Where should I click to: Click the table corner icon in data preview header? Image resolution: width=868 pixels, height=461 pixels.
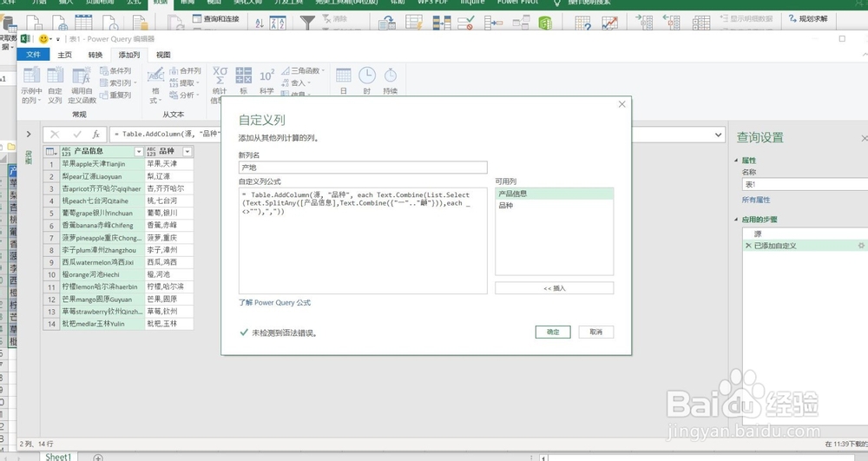pyautogui.click(x=50, y=152)
